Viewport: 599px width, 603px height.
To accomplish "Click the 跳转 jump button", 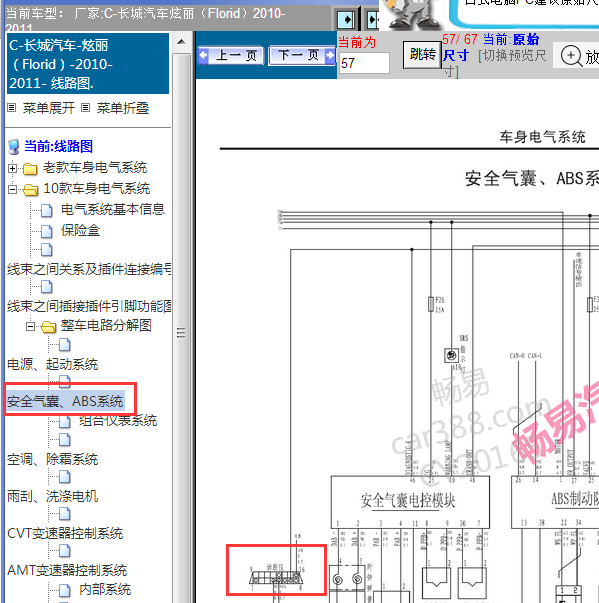I will pyautogui.click(x=422, y=55).
